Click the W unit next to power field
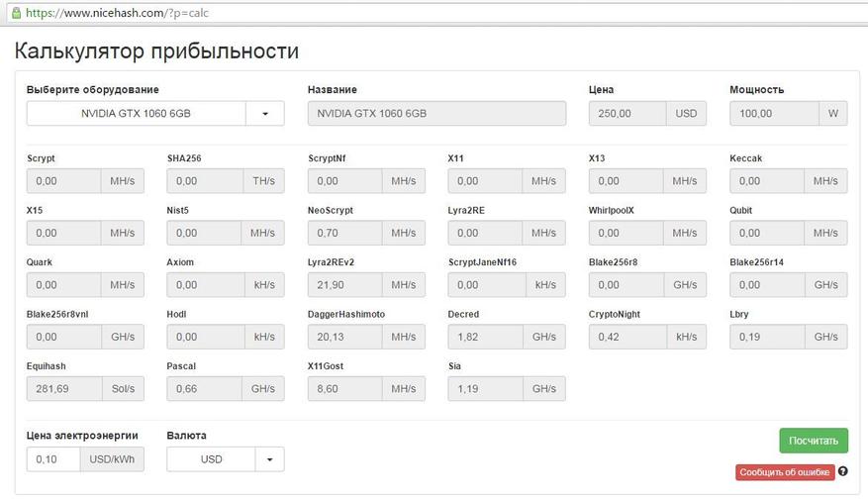The width and height of the screenshot is (868, 500). 833,114
